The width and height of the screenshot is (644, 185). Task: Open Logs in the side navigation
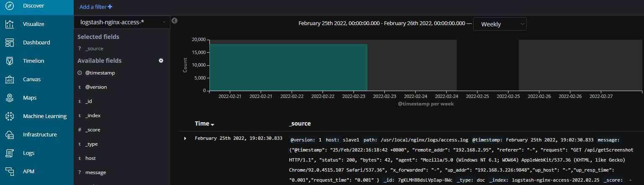coord(28,153)
